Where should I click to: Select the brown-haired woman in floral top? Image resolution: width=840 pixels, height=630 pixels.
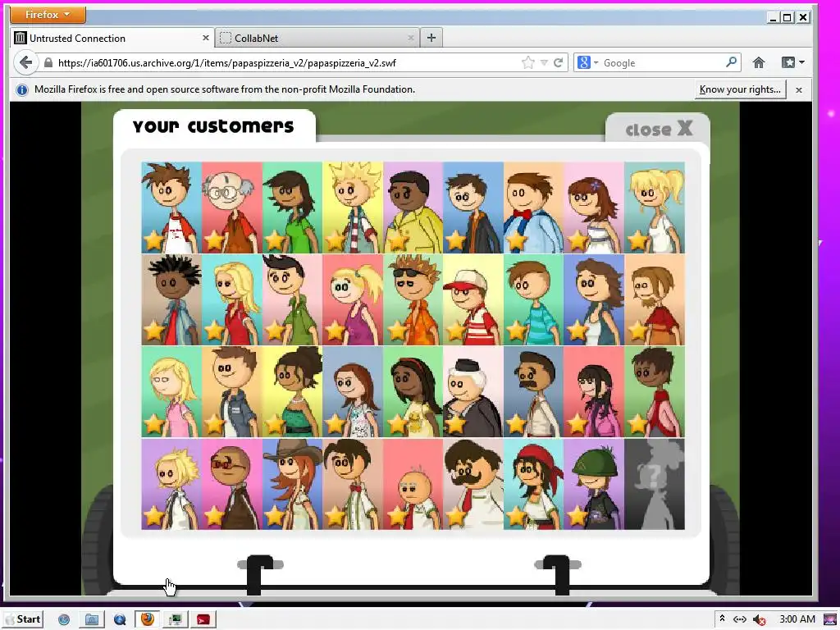353,391
